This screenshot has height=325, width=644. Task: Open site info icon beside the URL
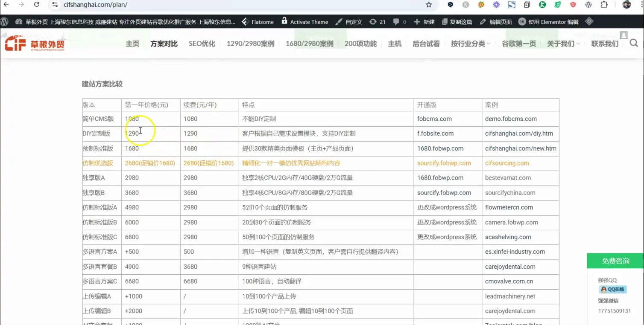(54, 4)
